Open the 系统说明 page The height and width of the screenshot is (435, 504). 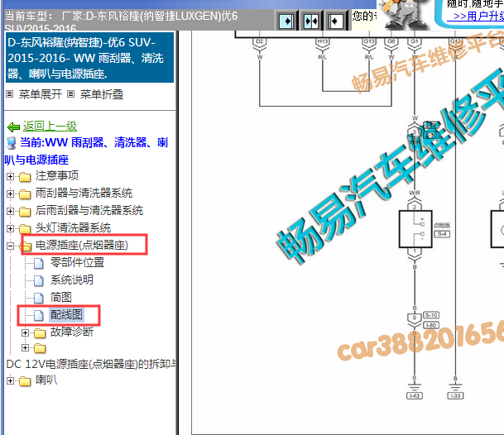point(72,280)
